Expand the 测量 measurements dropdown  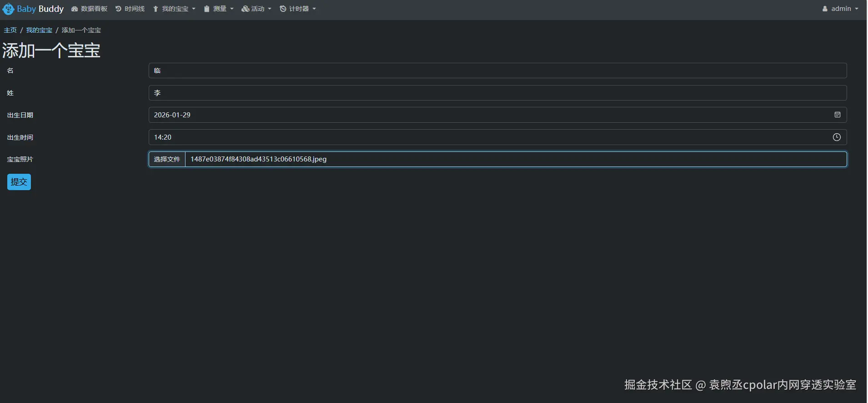coord(219,9)
